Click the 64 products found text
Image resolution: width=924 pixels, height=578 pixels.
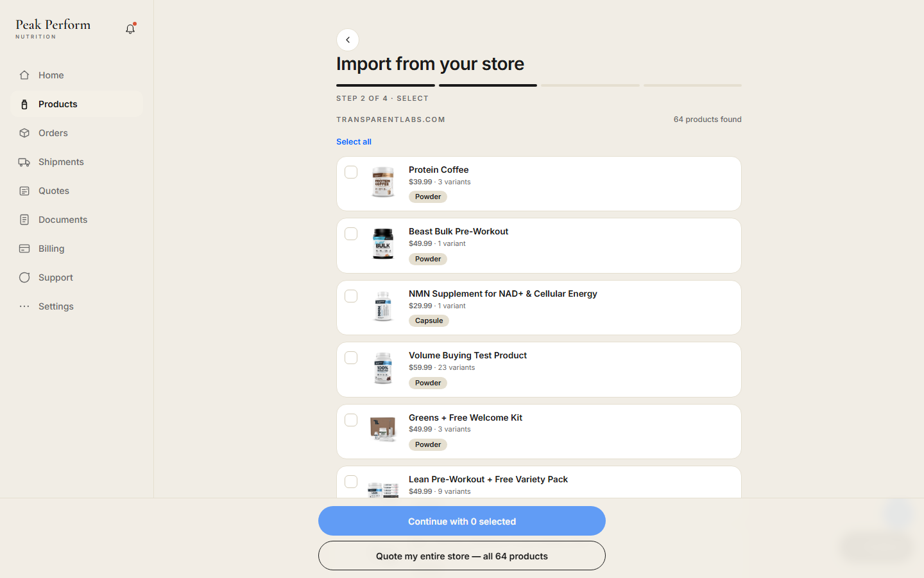pyautogui.click(x=708, y=119)
